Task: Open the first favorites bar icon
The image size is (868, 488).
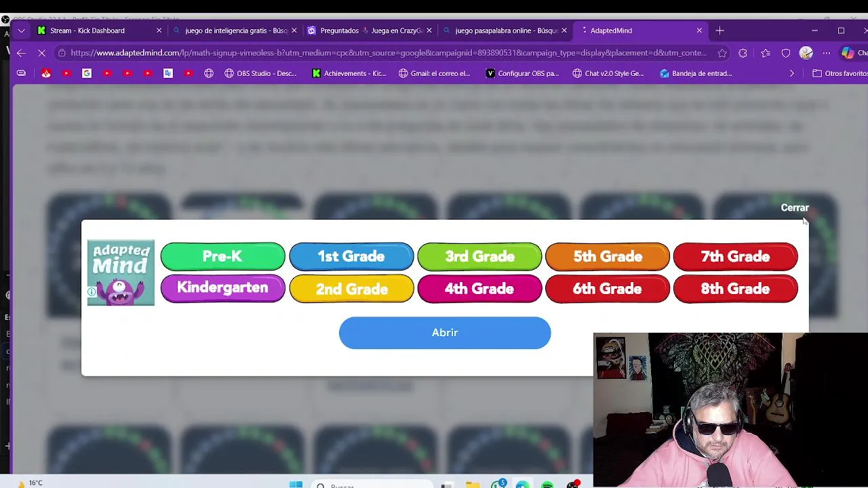Action: pyautogui.click(x=22, y=73)
